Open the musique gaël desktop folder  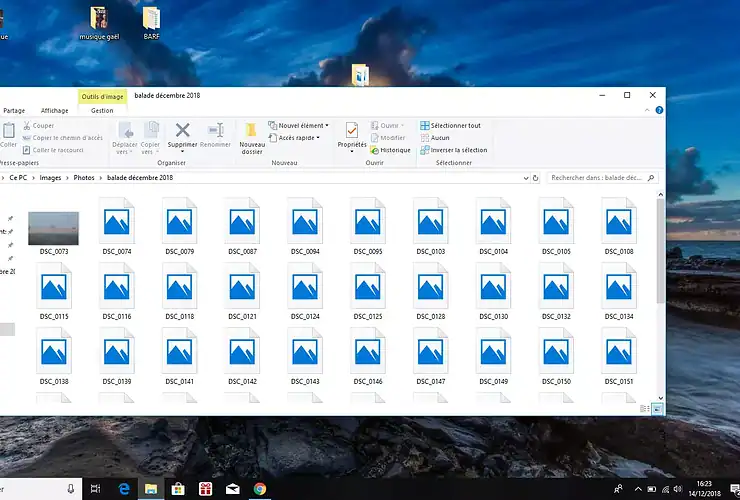pyautogui.click(x=99, y=23)
